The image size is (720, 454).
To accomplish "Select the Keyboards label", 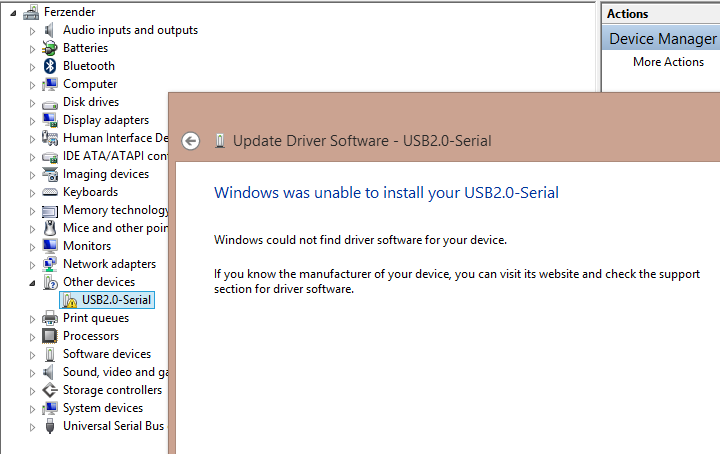I will (x=90, y=192).
